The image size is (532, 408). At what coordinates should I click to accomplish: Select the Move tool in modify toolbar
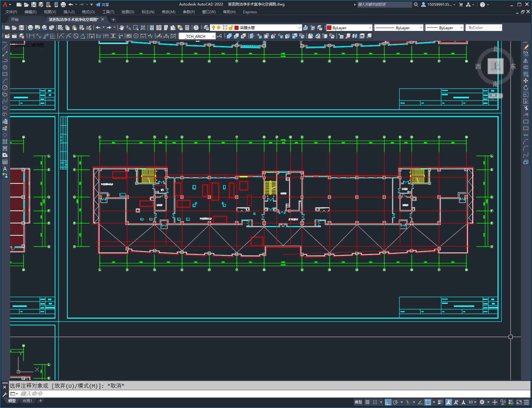526,81
